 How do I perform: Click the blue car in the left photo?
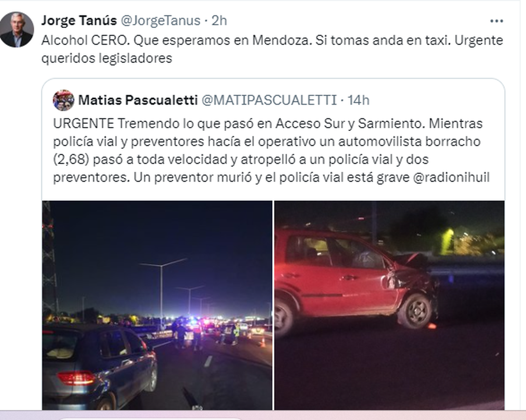click(x=100, y=366)
